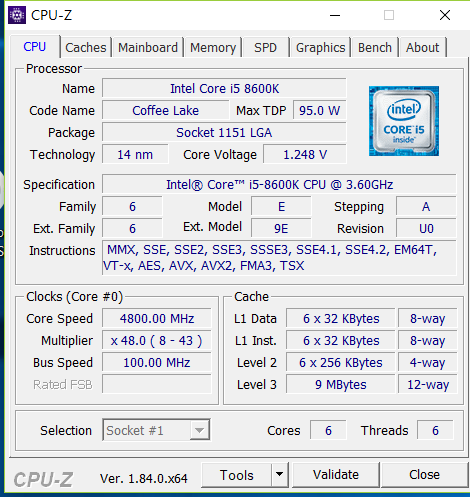This screenshot has width=470, height=497.
Task: Go to the Graphics tab
Action: (320, 47)
